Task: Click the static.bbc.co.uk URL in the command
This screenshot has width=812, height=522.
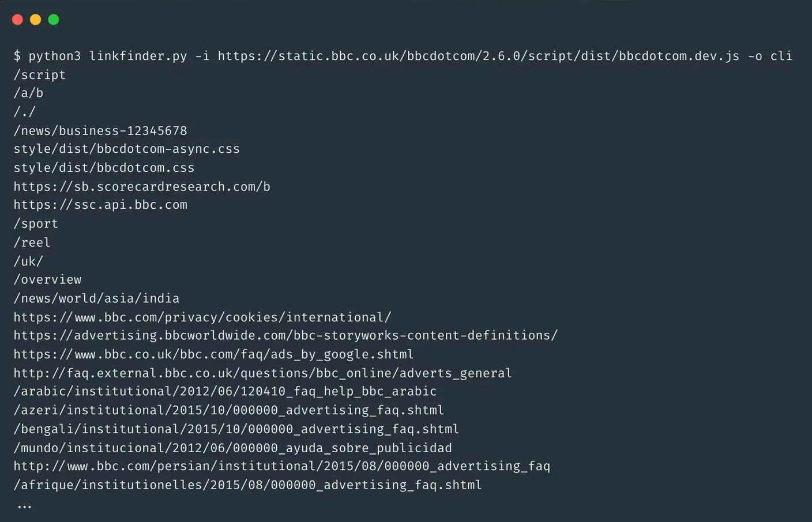Action: pos(478,56)
